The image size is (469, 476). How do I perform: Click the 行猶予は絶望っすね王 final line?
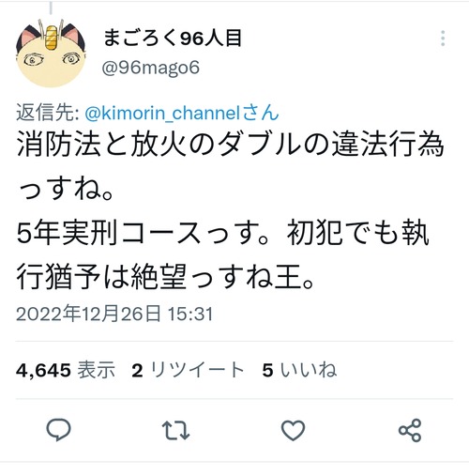pos(165,277)
